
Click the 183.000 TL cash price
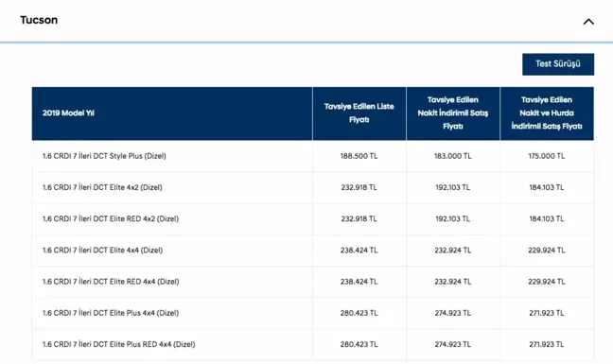pyautogui.click(x=453, y=156)
